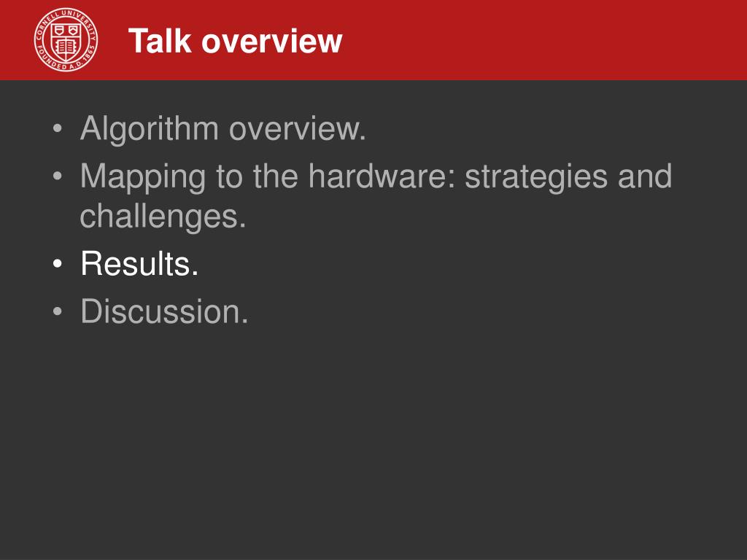Click the word 'challenges.' on the slide
The image size is (747, 560).
click(x=163, y=216)
